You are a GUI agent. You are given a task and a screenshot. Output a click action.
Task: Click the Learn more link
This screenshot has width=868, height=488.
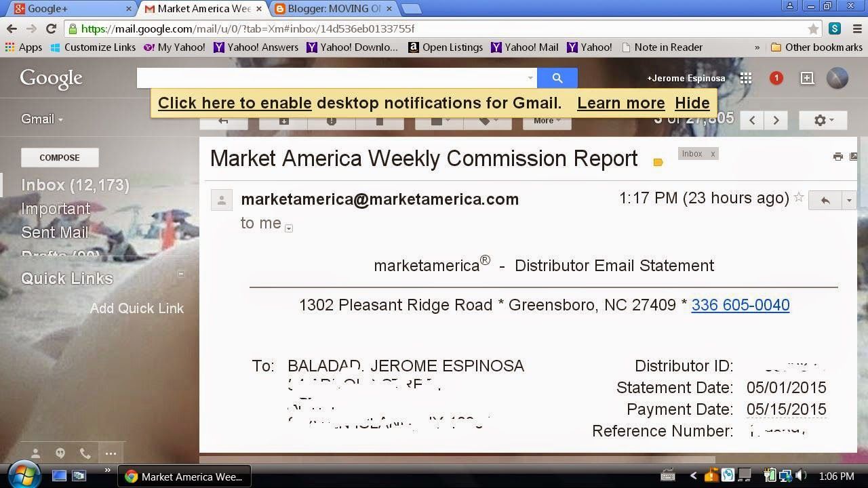(x=621, y=103)
